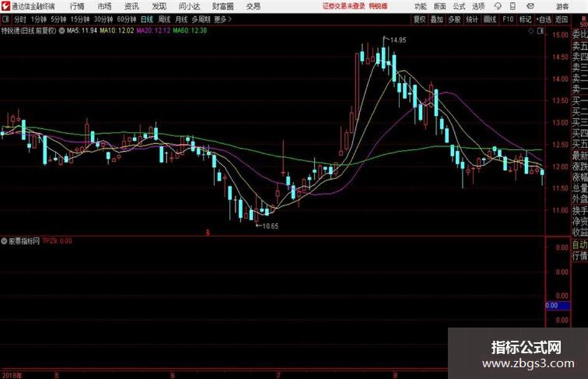The width and height of the screenshot is (588, 379).
Task: Click the 特锐德(日线 前复权) chart title
Action: tap(29, 30)
